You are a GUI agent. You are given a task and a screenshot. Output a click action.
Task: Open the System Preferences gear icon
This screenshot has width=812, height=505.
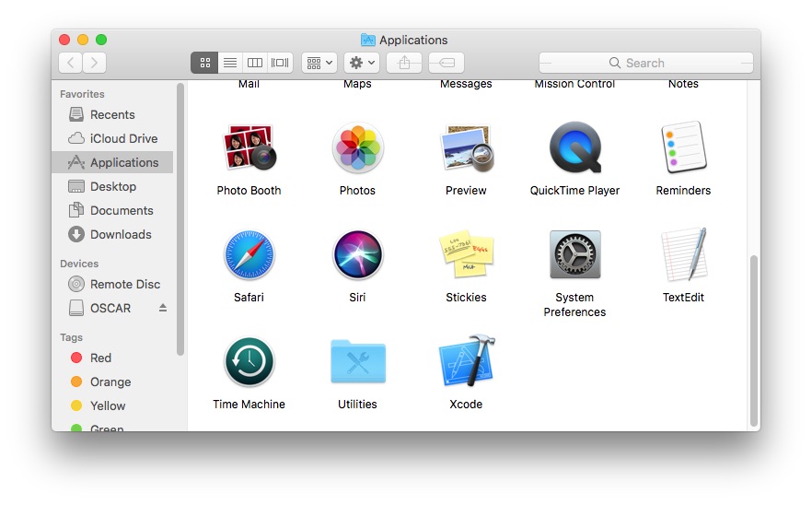pos(574,254)
